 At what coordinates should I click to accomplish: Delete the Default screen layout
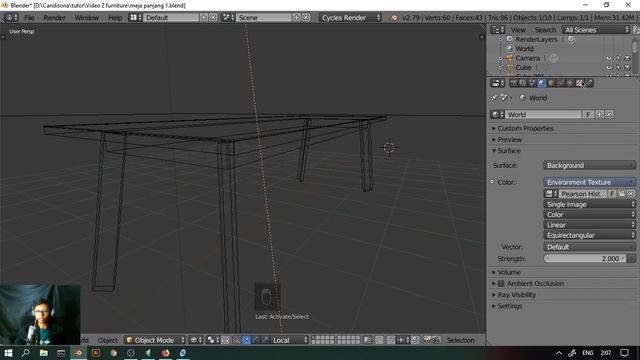tap(213, 18)
